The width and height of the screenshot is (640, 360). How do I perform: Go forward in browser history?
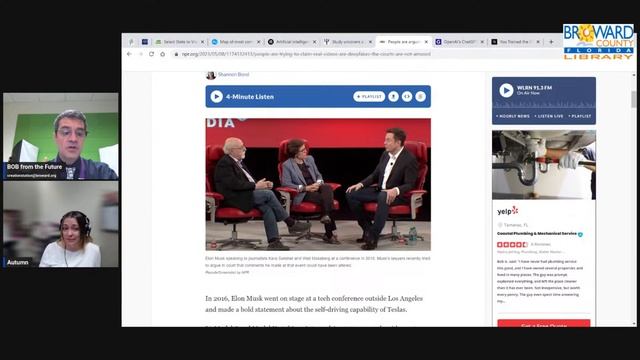[x=141, y=54]
